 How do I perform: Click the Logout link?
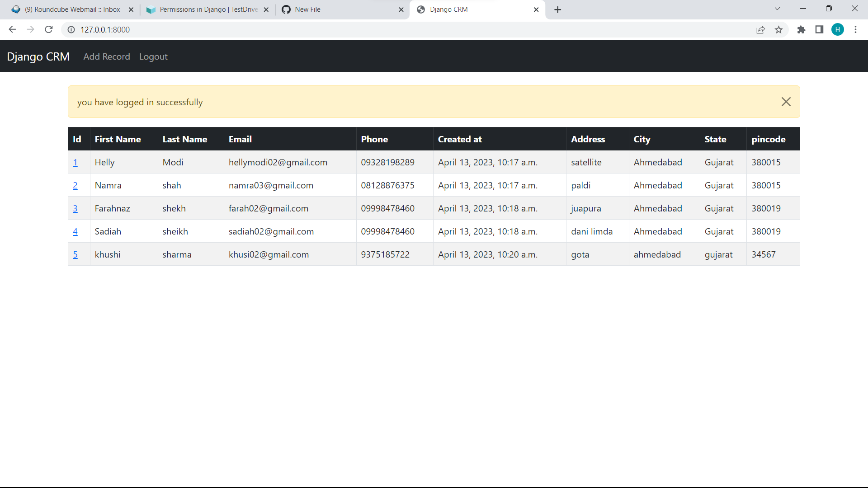point(153,56)
